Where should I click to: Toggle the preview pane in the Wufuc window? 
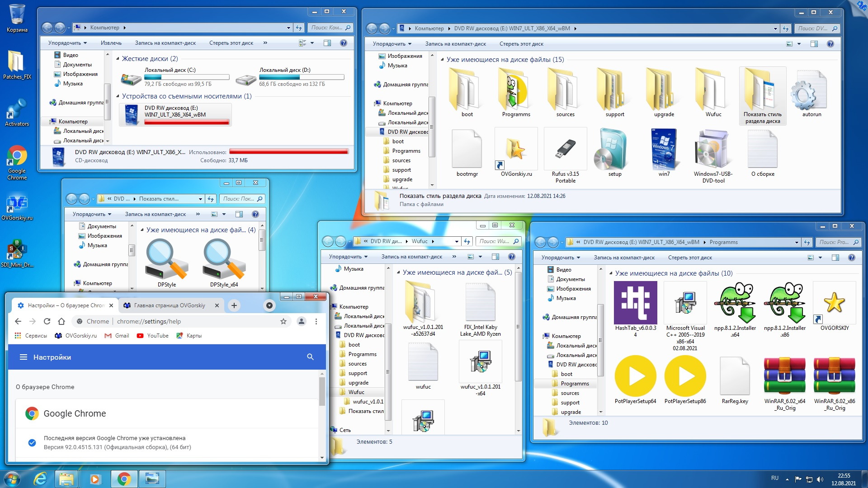click(495, 257)
